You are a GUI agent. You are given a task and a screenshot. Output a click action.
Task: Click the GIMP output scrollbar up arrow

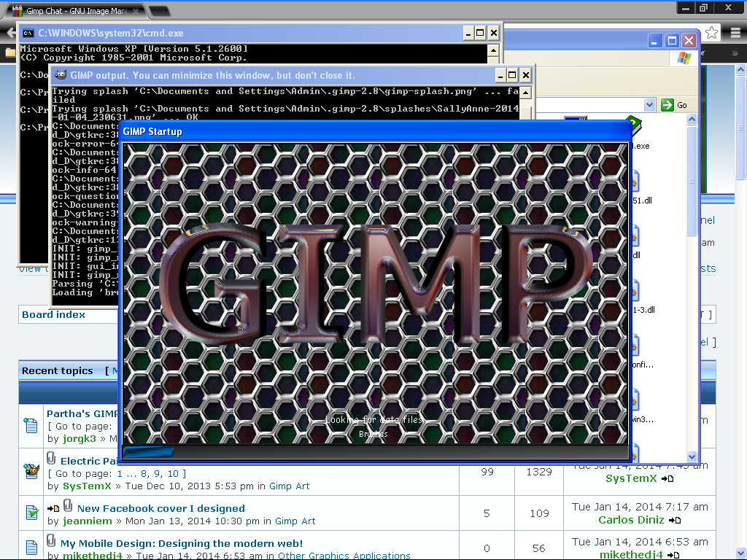[x=525, y=93]
